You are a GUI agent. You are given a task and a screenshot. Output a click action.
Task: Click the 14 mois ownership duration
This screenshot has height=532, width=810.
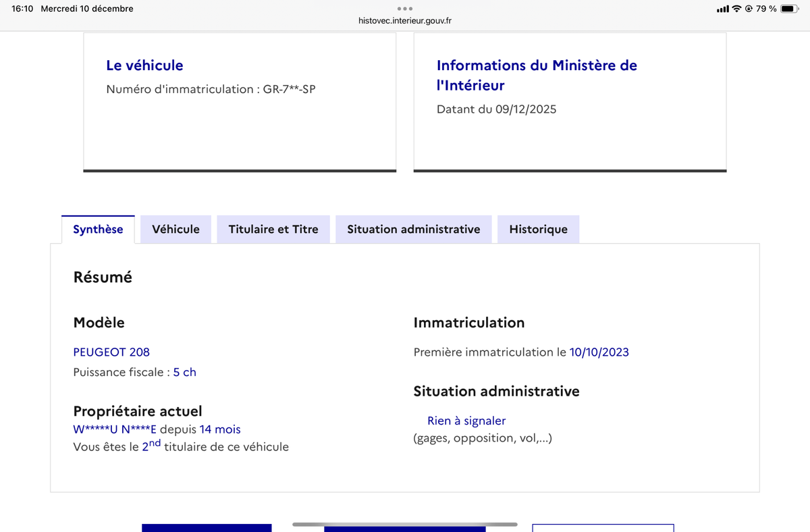219,429
